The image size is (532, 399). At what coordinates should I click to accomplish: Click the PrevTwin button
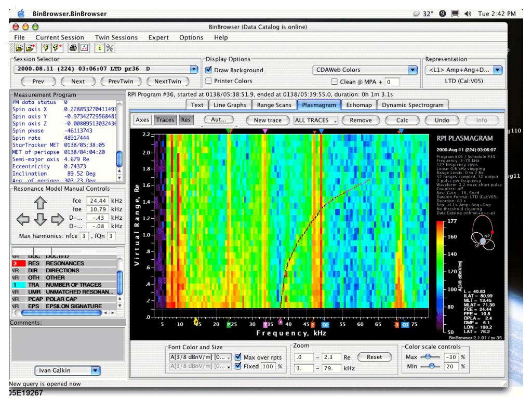121,82
